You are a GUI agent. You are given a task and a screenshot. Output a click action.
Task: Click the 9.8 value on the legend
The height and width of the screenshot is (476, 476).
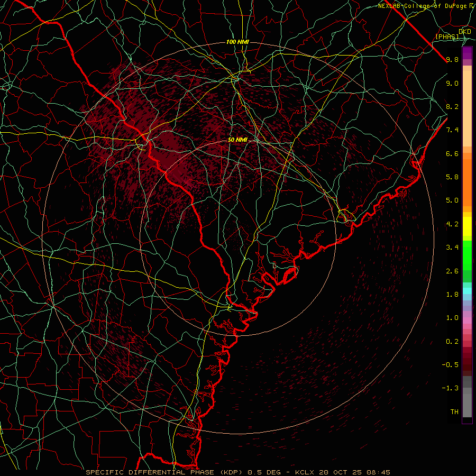click(x=452, y=59)
